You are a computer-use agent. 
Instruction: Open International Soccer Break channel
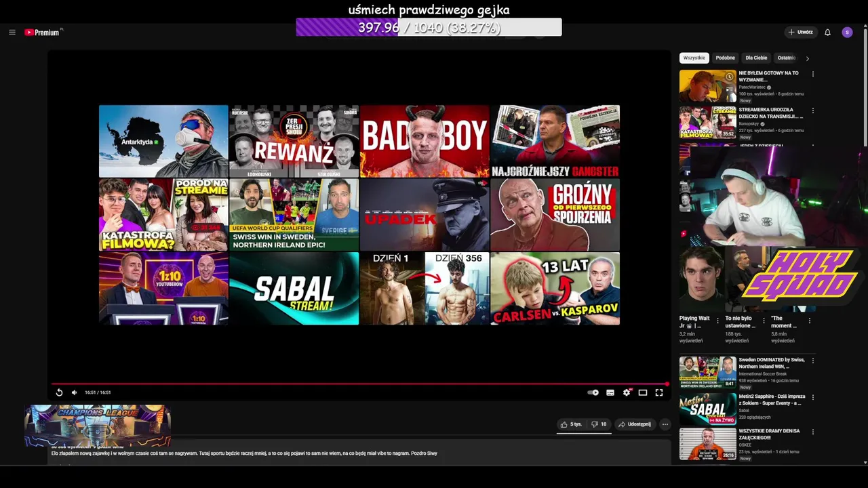pos(763,374)
